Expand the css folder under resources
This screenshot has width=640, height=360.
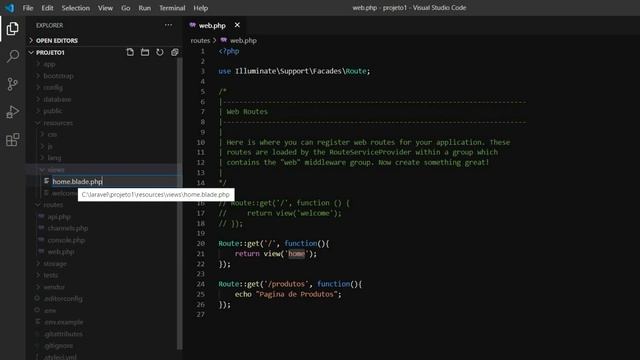click(52, 134)
